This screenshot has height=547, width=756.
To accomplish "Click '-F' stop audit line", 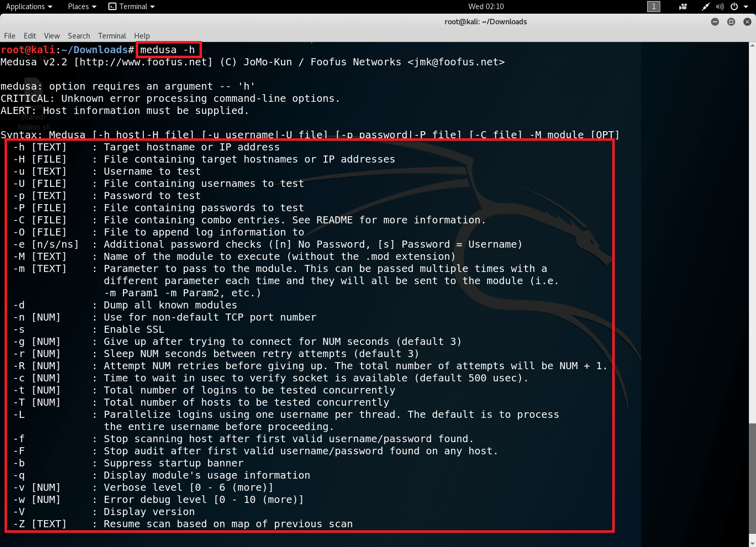I will (x=256, y=451).
